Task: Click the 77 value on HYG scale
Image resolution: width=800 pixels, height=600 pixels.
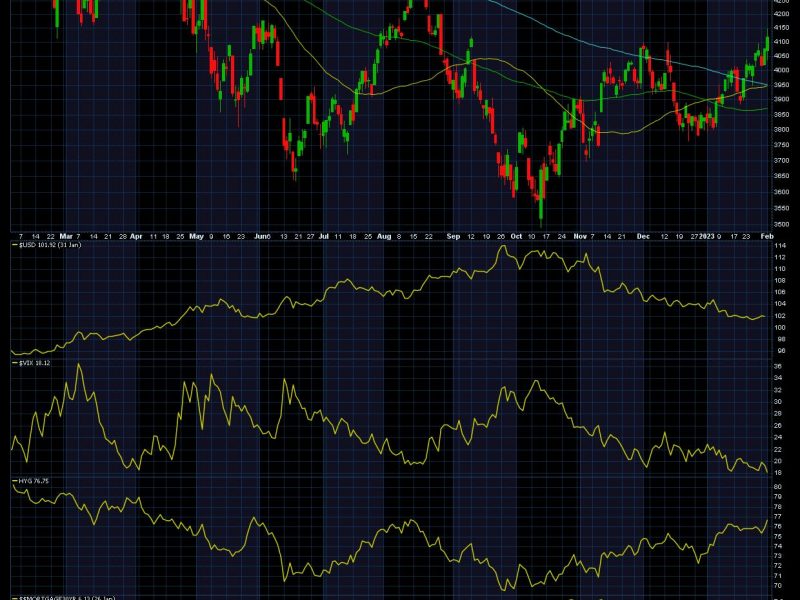Action: coord(778,517)
